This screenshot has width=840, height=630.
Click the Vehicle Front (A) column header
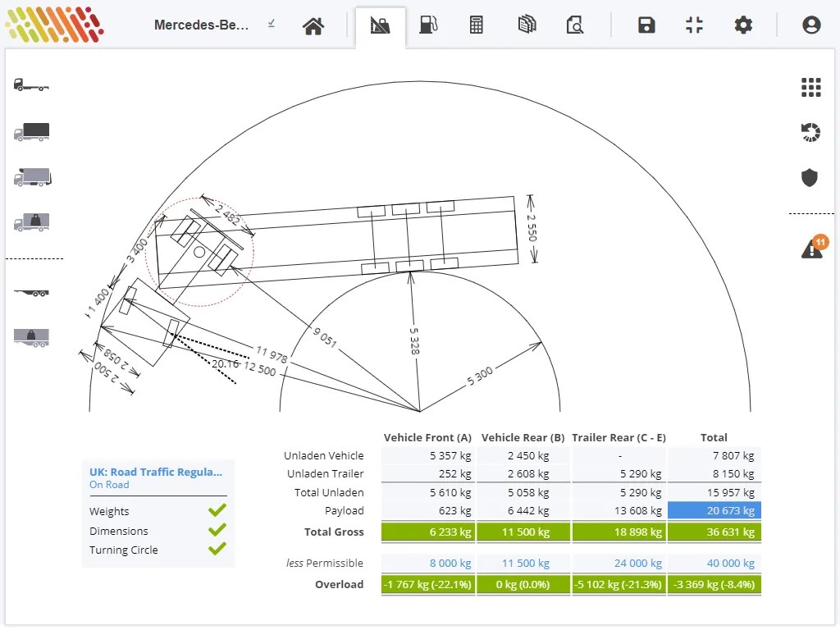click(427, 438)
